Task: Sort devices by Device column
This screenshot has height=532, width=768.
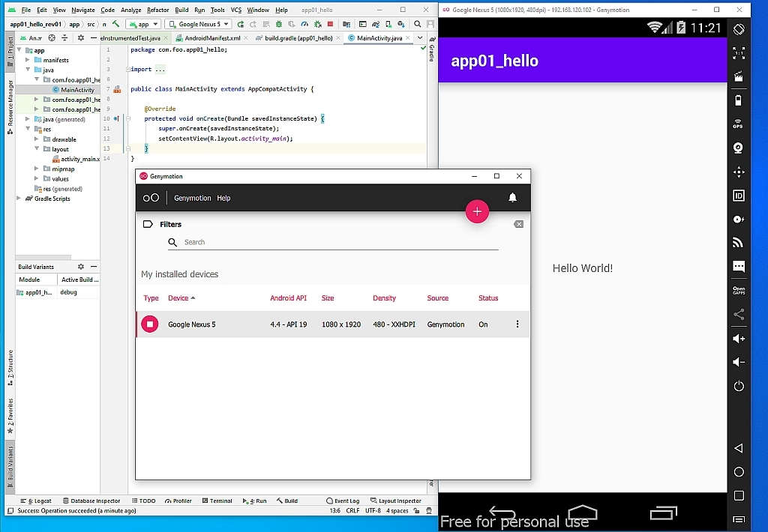Action: 181,298
